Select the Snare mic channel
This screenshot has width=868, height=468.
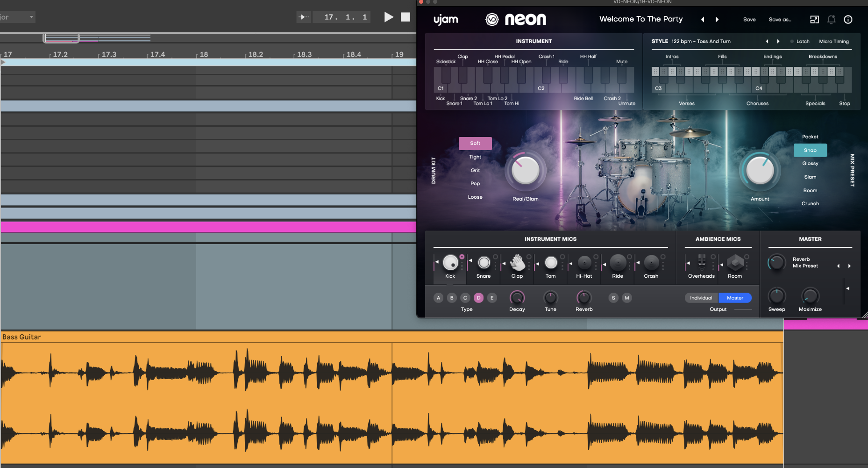coord(484,263)
